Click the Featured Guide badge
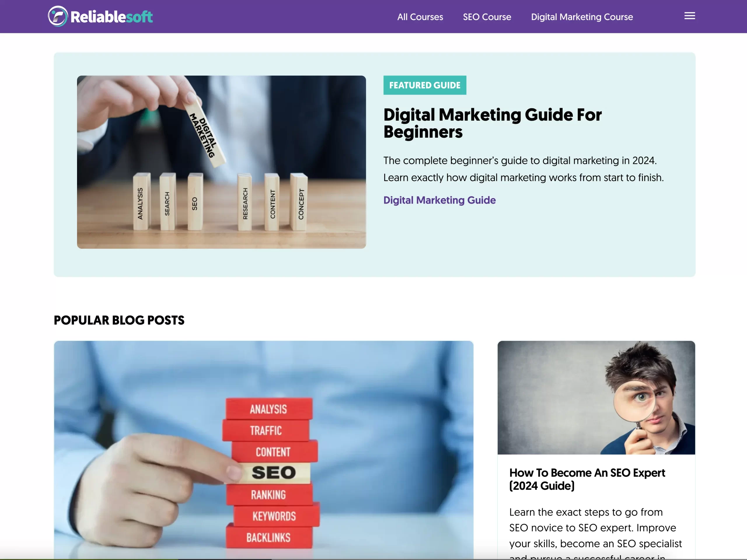Image resolution: width=747 pixels, height=560 pixels. (425, 85)
